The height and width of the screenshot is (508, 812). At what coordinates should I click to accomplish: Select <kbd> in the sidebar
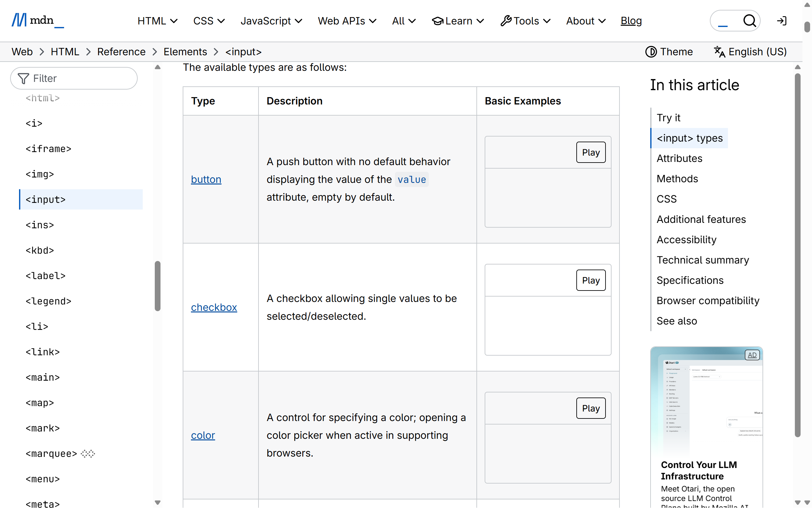(x=81, y=251)
